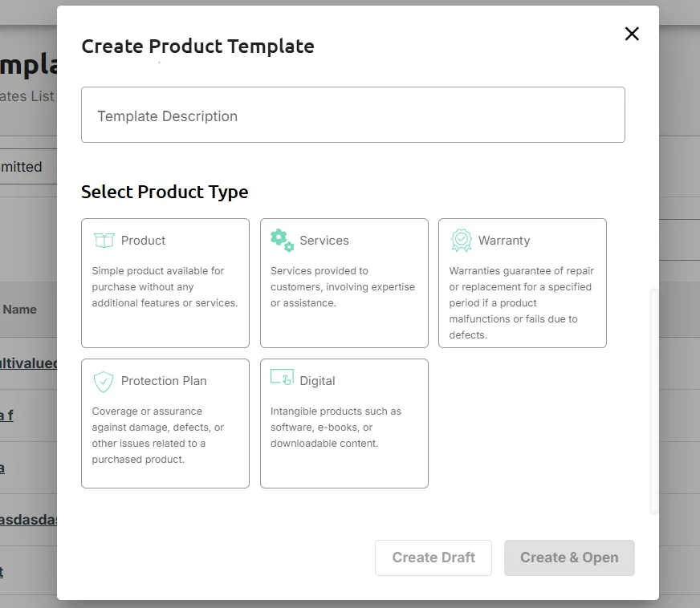Image resolution: width=700 pixels, height=608 pixels.
Task: Click the Warranty badge icon
Action: [x=461, y=241]
